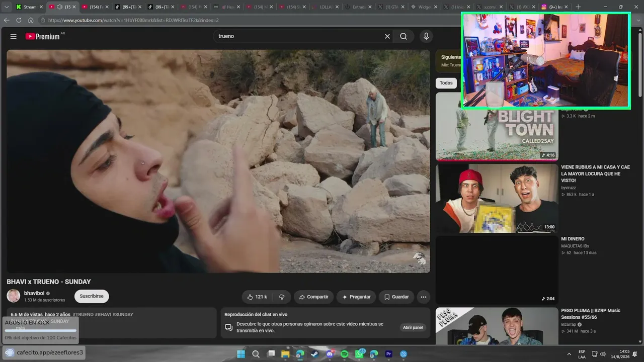
Task: Click the MI DINERO video title
Action: pos(573,239)
